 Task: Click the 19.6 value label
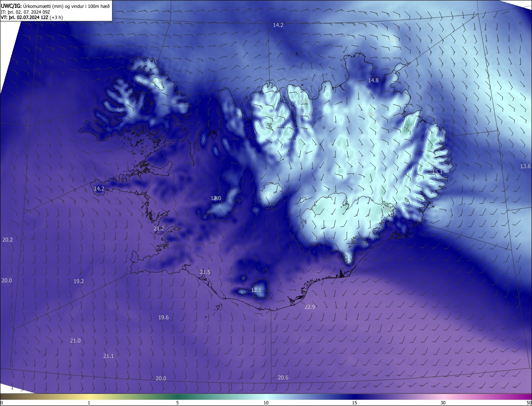(x=163, y=318)
